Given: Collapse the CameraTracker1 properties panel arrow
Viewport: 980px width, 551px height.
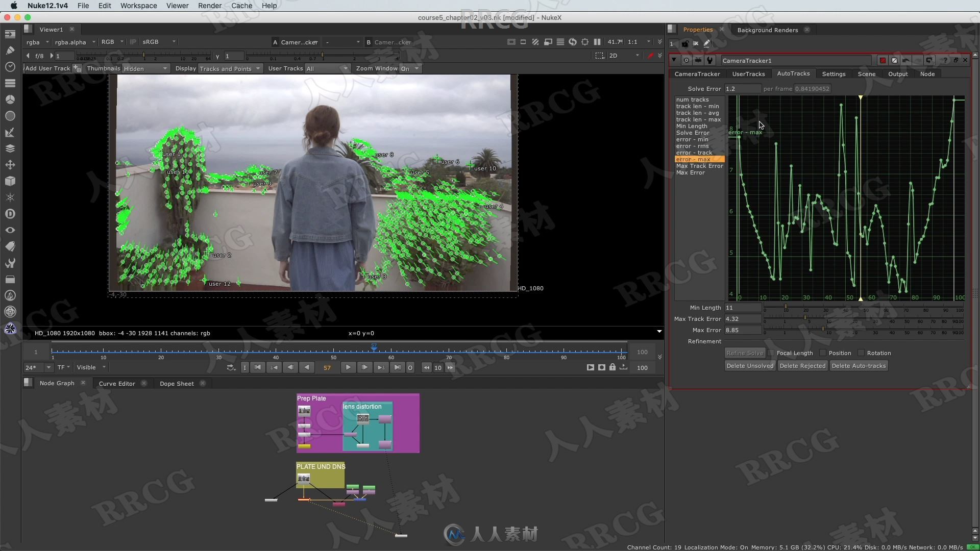Looking at the screenshot, I should (x=674, y=60).
